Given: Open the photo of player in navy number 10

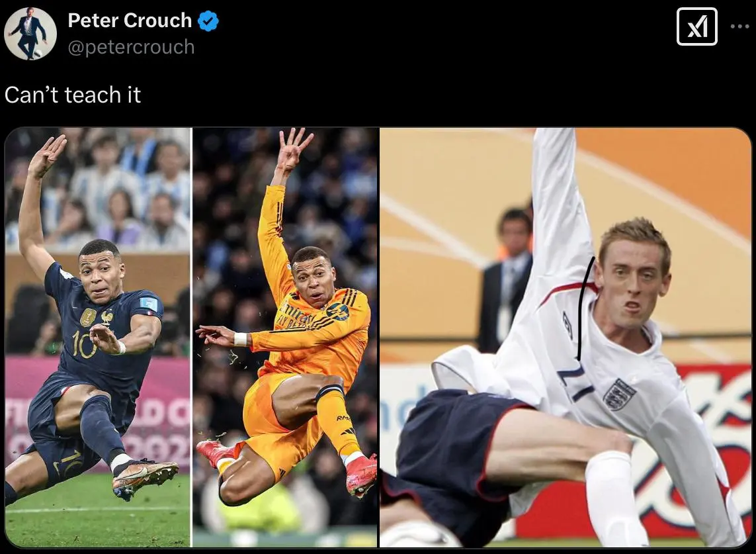Looking at the screenshot, I should (97, 337).
